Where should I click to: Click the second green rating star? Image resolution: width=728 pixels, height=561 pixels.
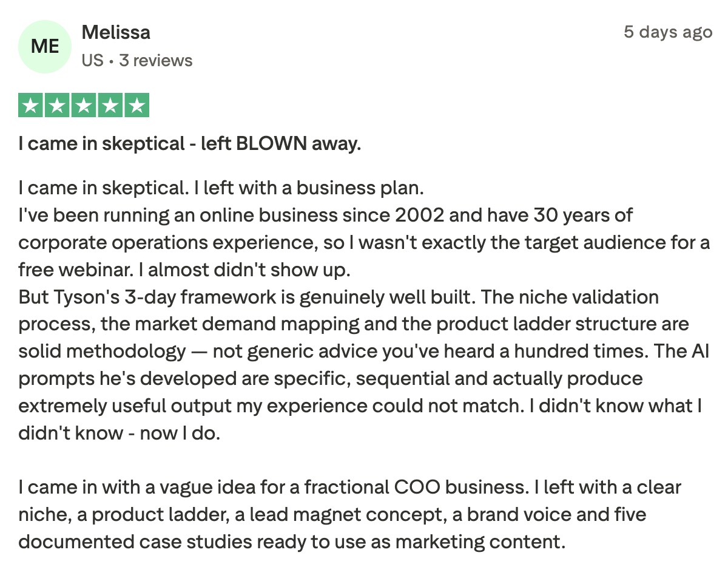tap(57, 106)
